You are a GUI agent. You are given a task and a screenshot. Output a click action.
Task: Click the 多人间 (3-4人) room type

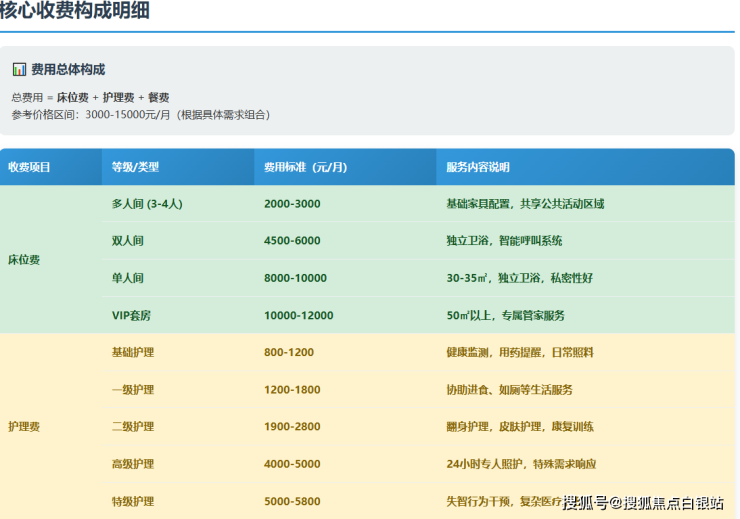point(147,204)
